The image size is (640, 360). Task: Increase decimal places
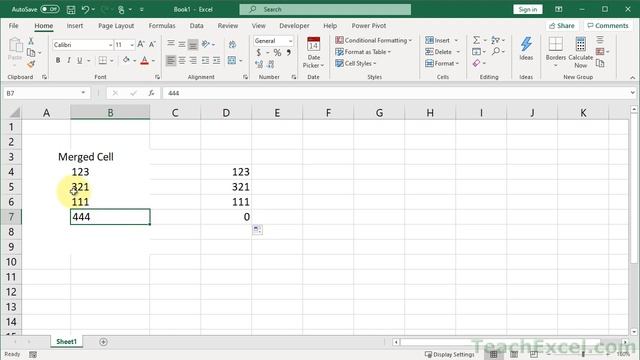(259, 64)
